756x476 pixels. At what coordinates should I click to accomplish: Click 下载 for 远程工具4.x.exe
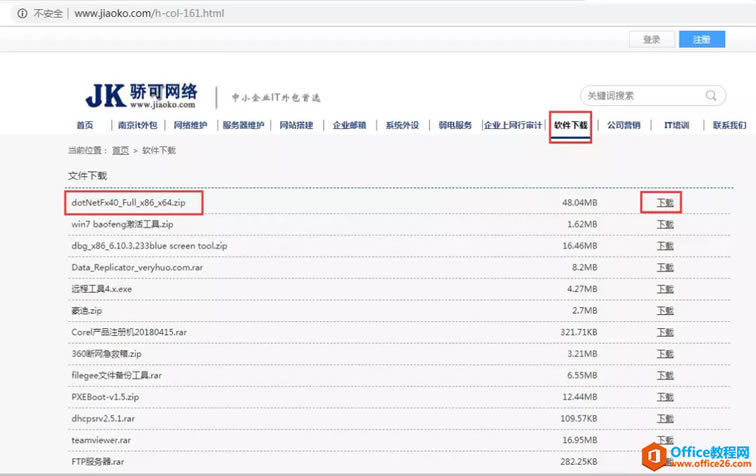click(665, 289)
